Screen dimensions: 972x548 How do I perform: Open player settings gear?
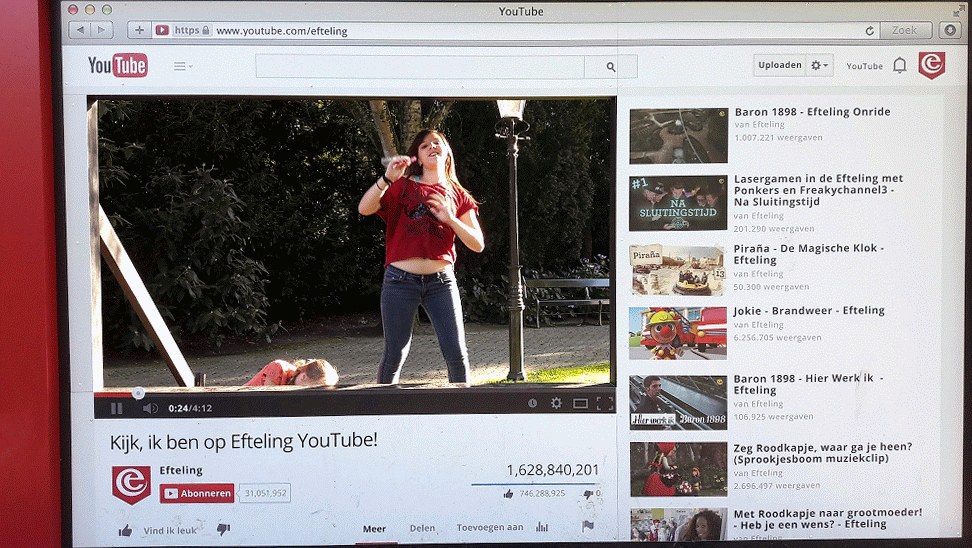(556, 403)
